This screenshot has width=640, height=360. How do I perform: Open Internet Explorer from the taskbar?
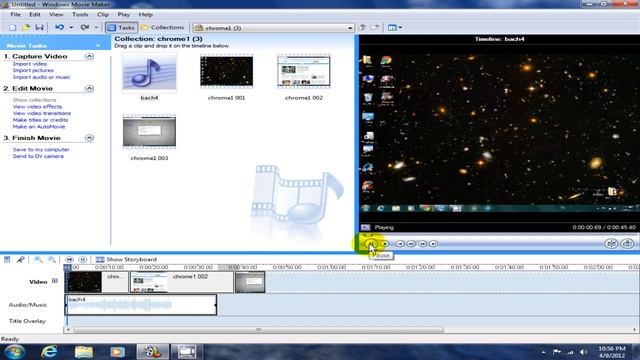click(x=49, y=351)
